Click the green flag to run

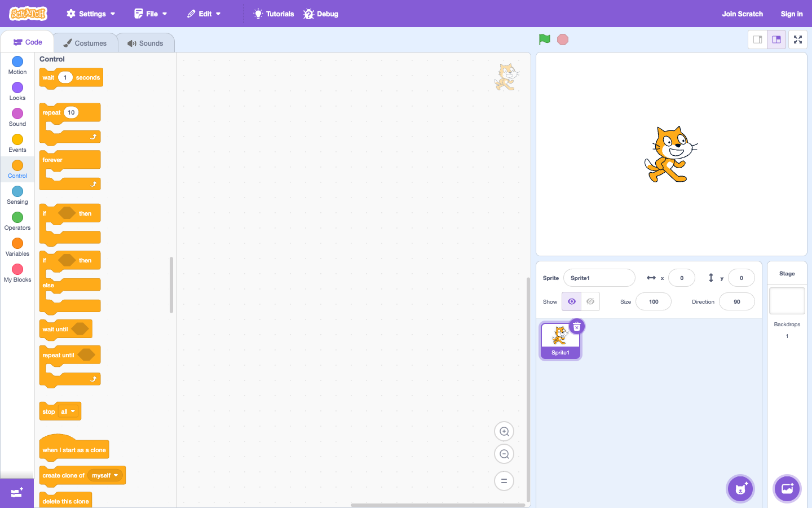tap(544, 40)
